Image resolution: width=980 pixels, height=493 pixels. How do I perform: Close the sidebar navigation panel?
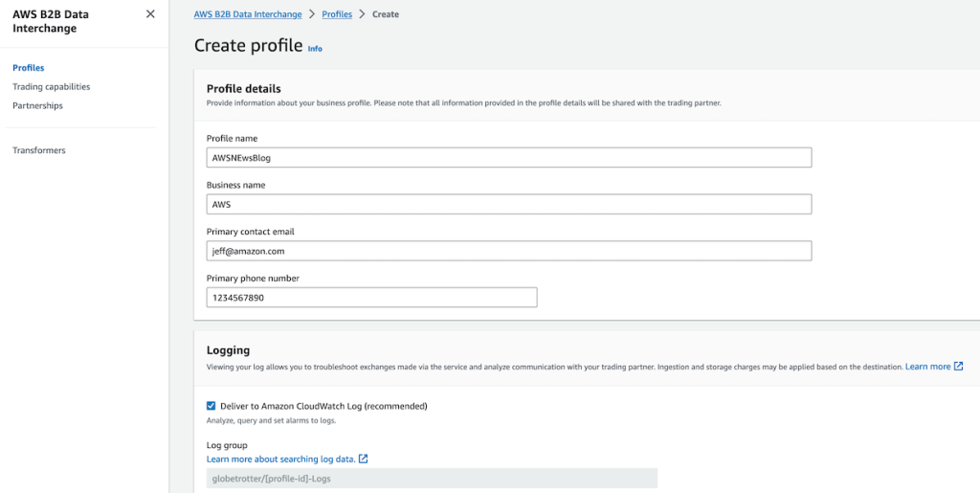point(150,14)
